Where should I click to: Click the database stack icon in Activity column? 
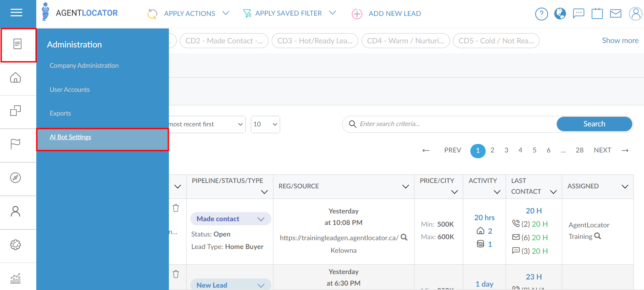pos(481,244)
